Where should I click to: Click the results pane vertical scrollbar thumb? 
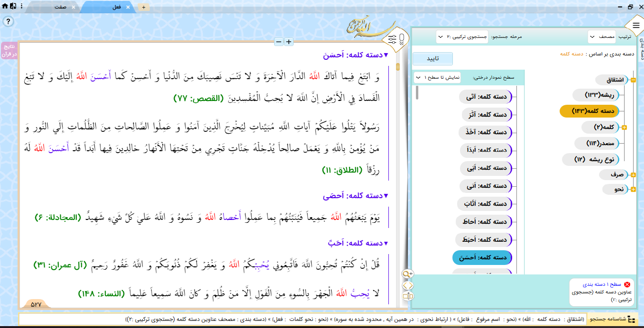pyautogui.click(x=398, y=67)
